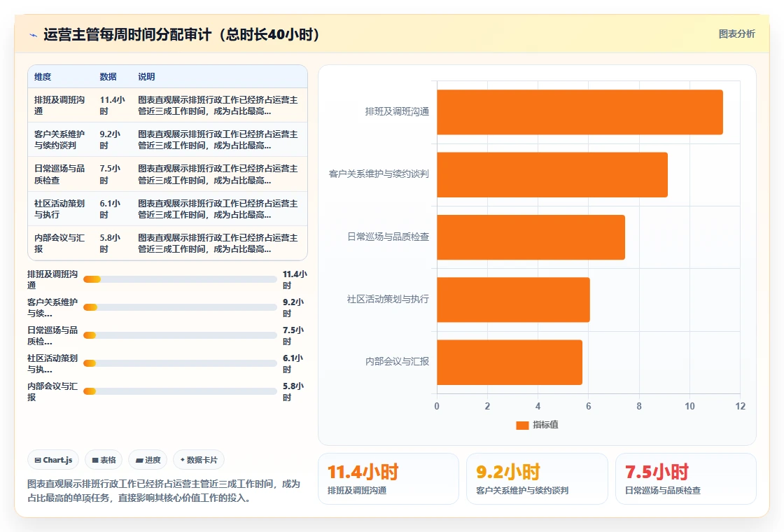Click the 排班及调班沟通 progress bar
This screenshot has width=784, height=532.
(180, 279)
